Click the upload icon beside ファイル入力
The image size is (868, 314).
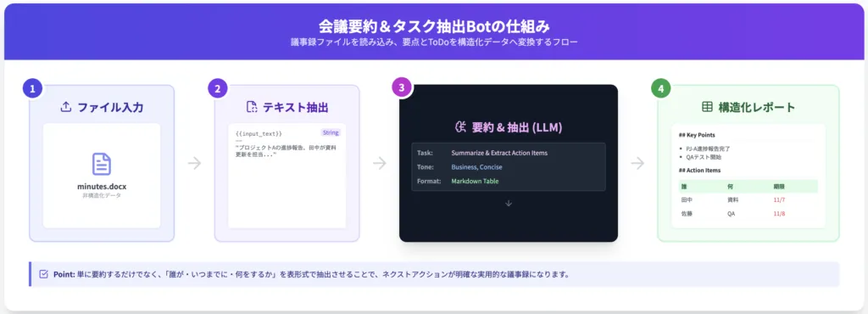pyautogui.click(x=66, y=108)
